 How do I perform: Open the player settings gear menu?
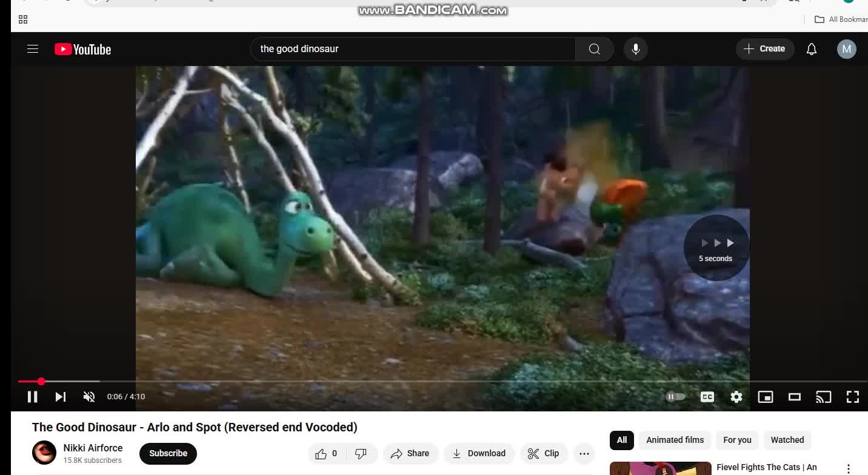(x=736, y=397)
